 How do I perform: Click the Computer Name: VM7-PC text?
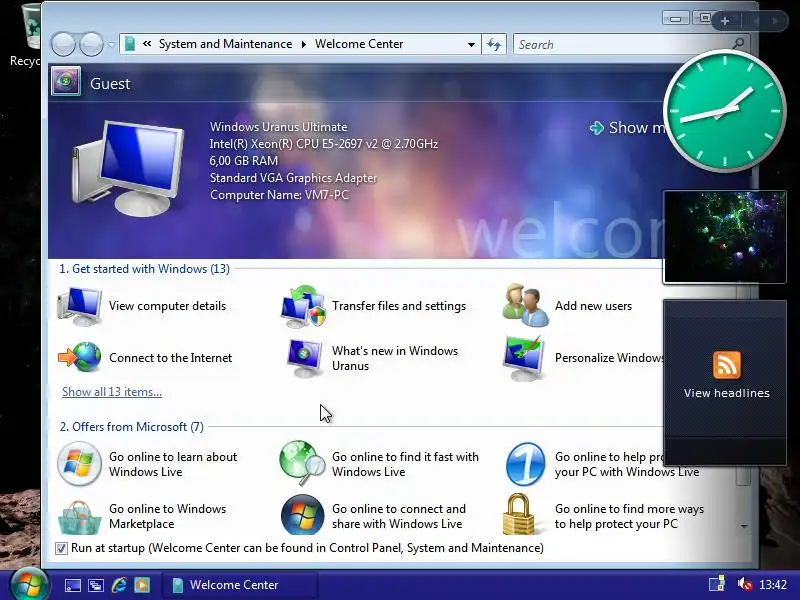click(x=279, y=195)
